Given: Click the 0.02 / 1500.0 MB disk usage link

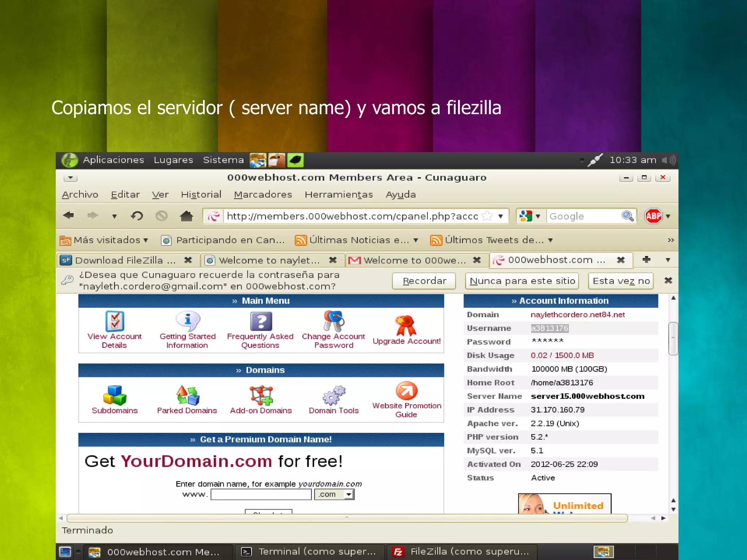Looking at the screenshot, I should (x=562, y=355).
